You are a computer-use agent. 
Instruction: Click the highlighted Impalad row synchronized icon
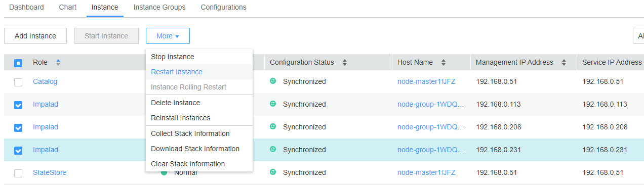pyautogui.click(x=273, y=149)
